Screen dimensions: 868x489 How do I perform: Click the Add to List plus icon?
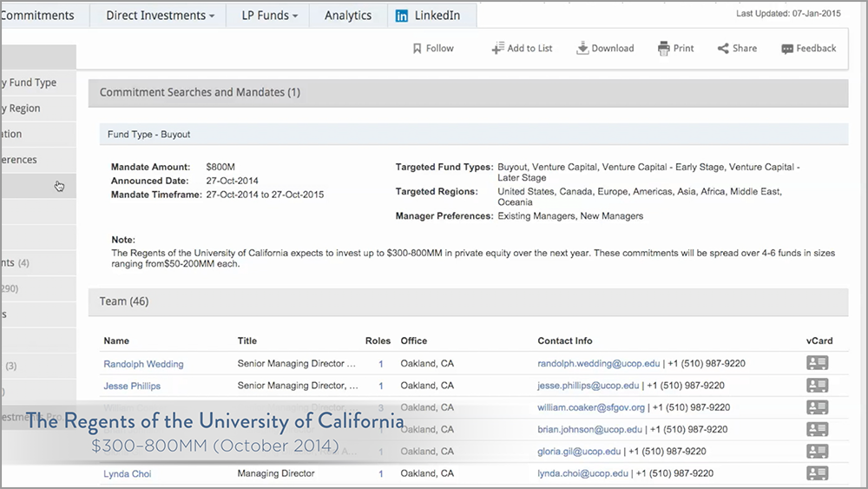(x=497, y=48)
